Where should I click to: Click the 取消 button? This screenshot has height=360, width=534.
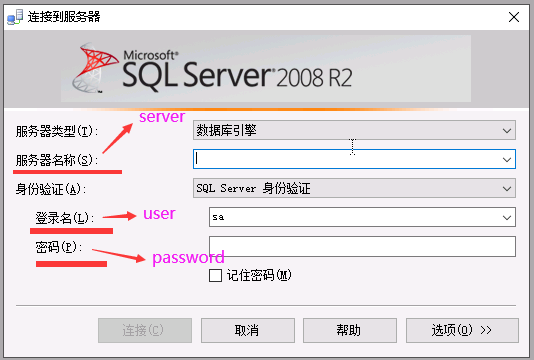248,330
